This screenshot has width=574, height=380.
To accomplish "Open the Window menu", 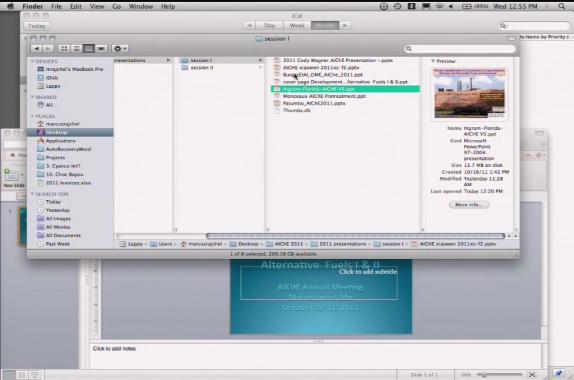I will point(141,6).
